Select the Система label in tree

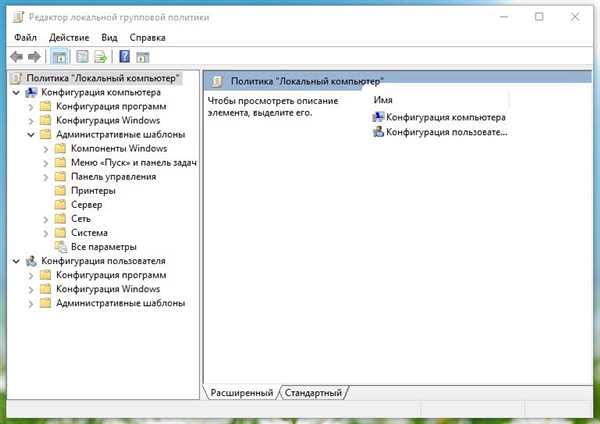coord(89,233)
